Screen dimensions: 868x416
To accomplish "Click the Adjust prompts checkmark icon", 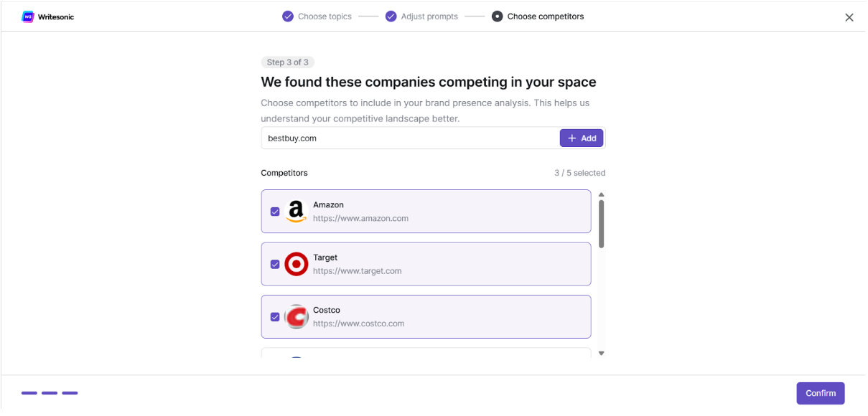I will coord(391,16).
